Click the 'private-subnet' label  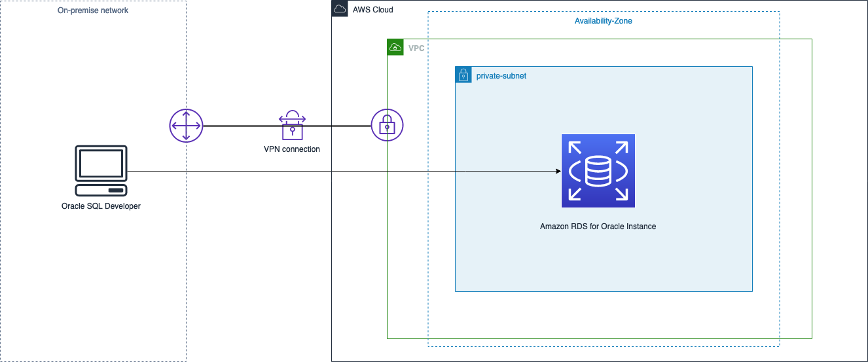501,76
